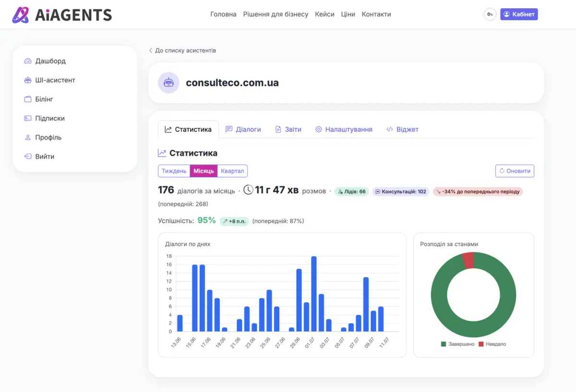Open the Діалоги tab
This screenshot has width=576, height=392.
(x=243, y=130)
